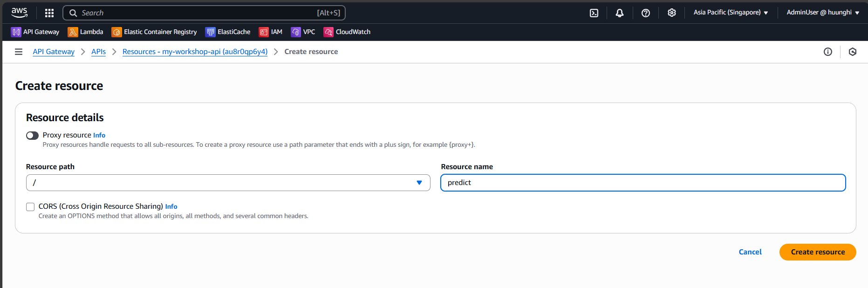Click the VPC shortcut icon
The height and width of the screenshot is (288, 868).
tap(296, 32)
